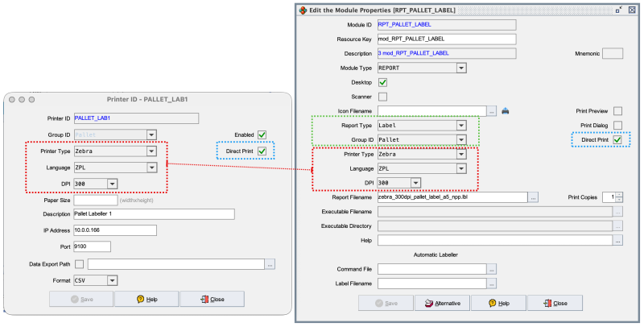Browse for Command File using ellipsis button

coord(492,269)
